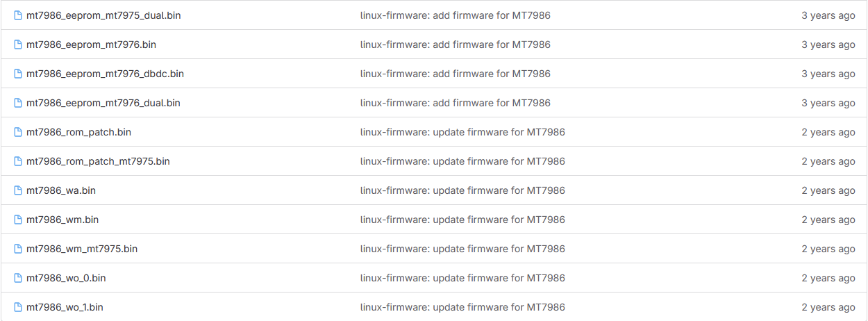The height and width of the screenshot is (321, 868).
Task: Click '3 years ago' timestamp for mt7986_eeprom_mt7976_dbdc.bin
Action: (828, 74)
